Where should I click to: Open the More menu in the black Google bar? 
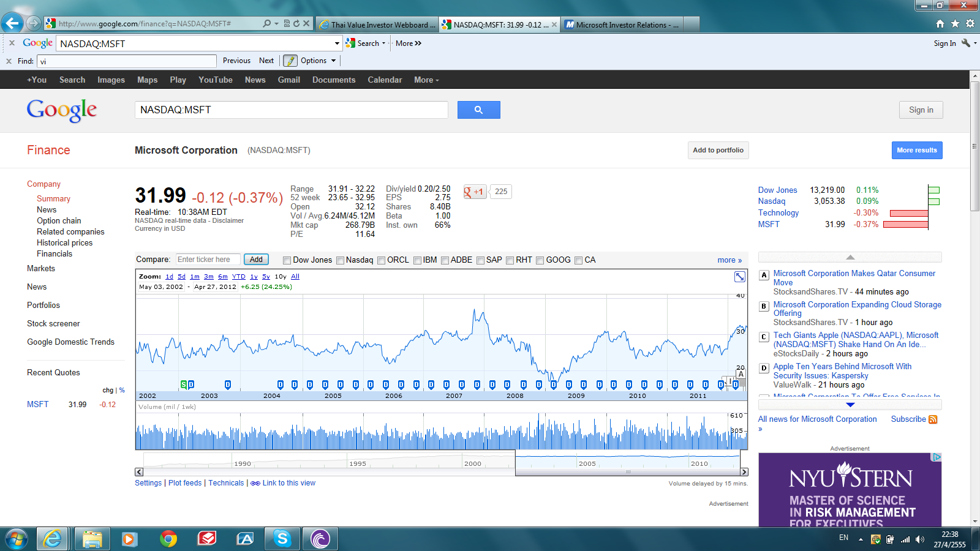[x=426, y=80]
